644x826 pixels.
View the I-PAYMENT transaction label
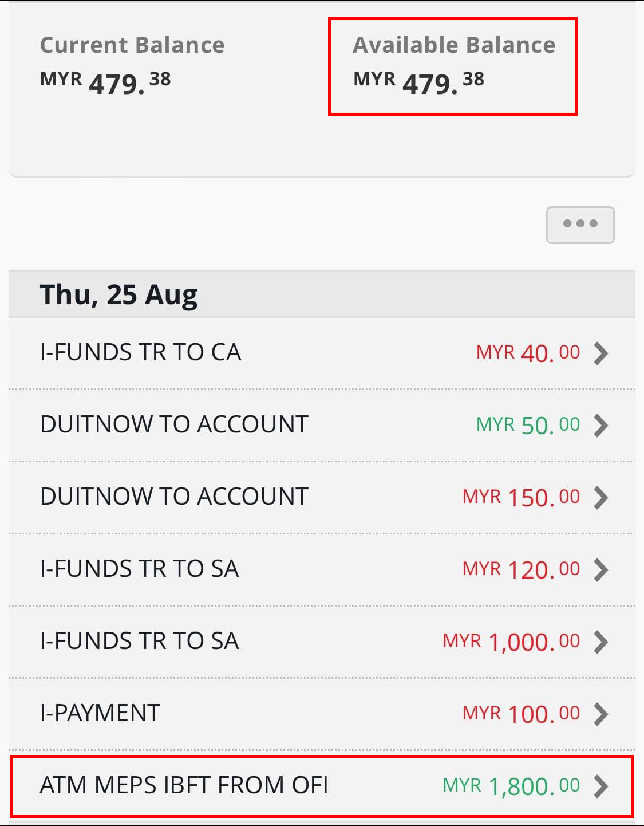(x=100, y=713)
